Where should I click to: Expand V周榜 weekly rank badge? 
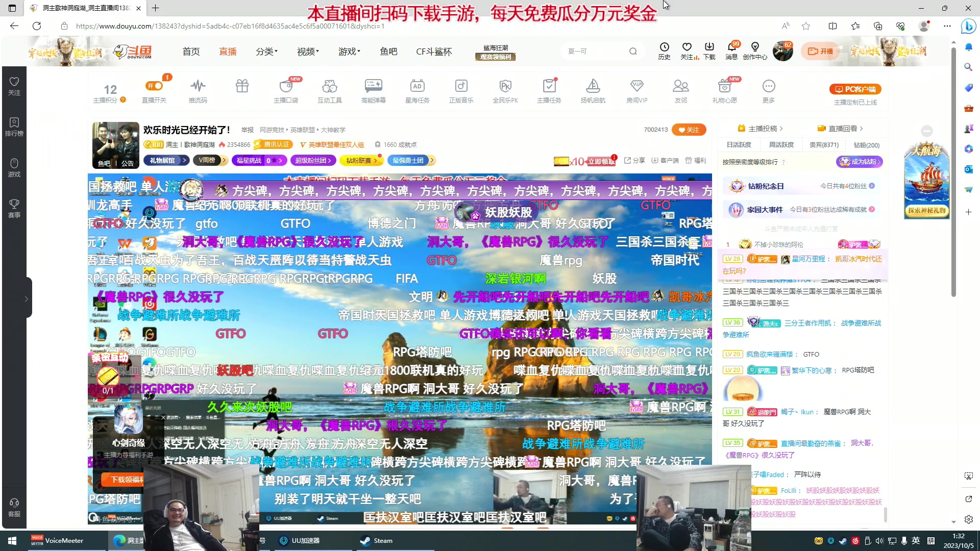(x=210, y=160)
